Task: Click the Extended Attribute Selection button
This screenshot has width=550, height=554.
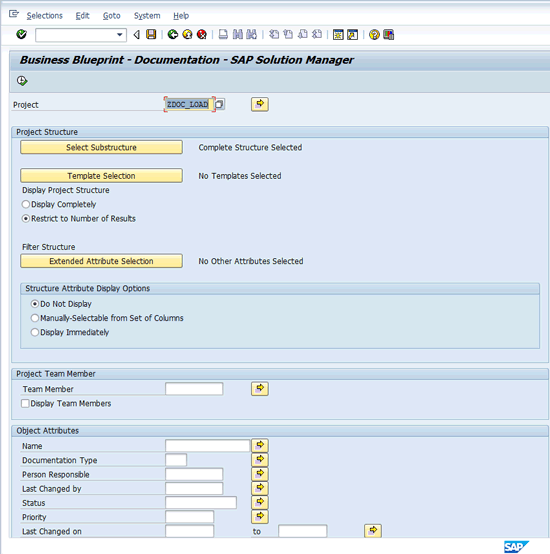Action: (101, 261)
